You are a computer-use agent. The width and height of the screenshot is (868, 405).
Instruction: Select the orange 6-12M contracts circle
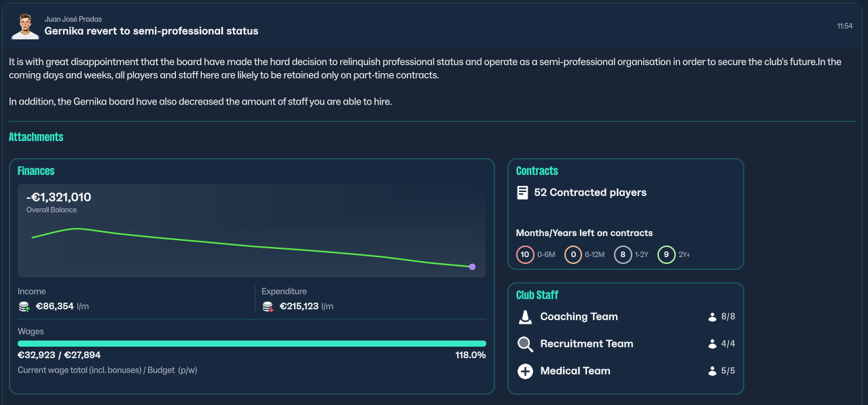(x=573, y=255)
